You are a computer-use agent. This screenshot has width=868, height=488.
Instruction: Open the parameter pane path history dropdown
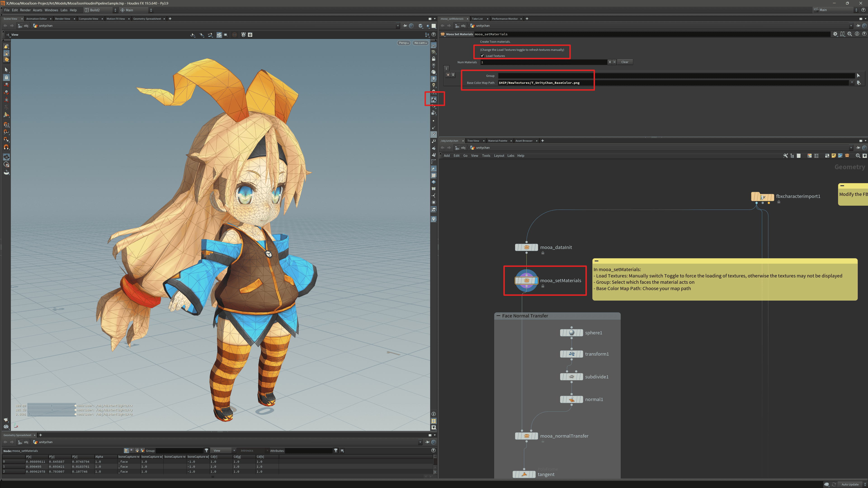point(851,26)
